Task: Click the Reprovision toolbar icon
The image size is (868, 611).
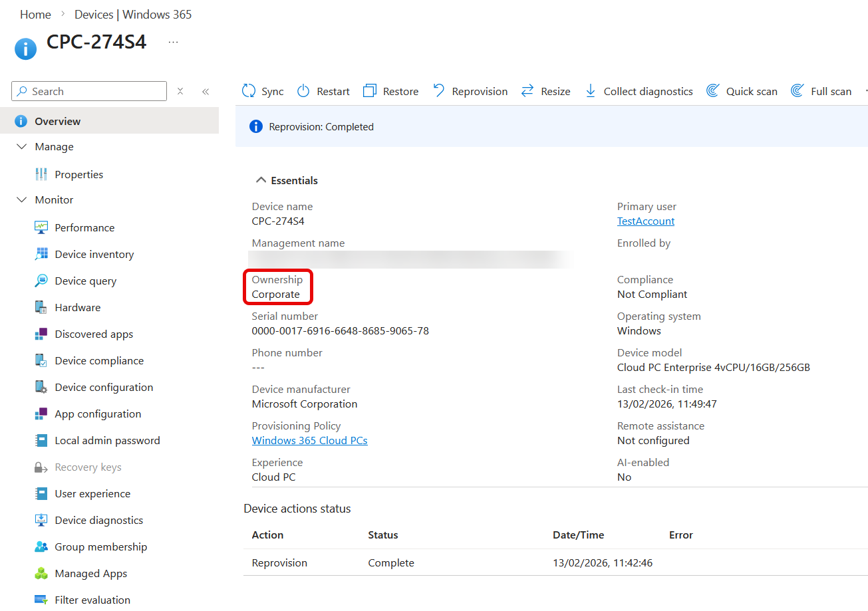Action: tap(439, 91)
